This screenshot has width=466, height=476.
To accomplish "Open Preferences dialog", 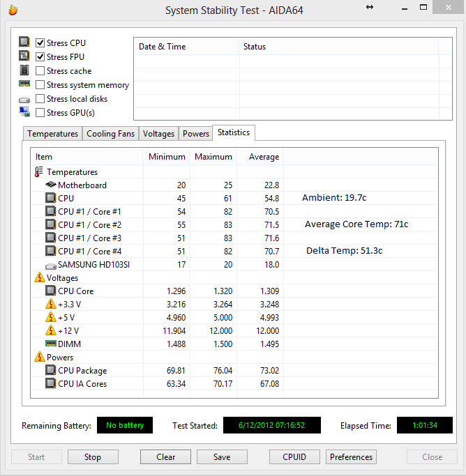I will pyautogui.click(x=351, y=457).
